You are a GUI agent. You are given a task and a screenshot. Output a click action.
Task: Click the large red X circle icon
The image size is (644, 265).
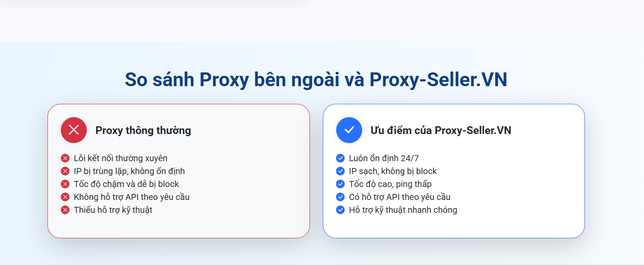[74, 130]
